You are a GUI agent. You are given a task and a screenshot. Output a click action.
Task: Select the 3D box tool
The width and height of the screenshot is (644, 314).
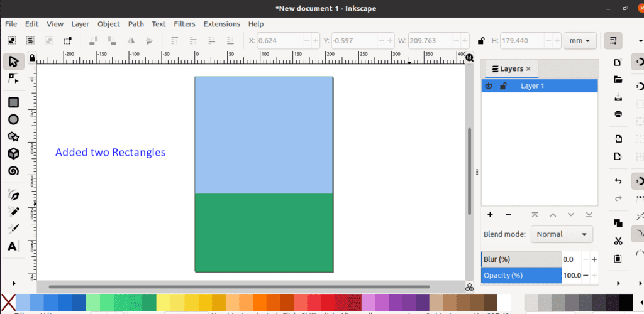14,154
